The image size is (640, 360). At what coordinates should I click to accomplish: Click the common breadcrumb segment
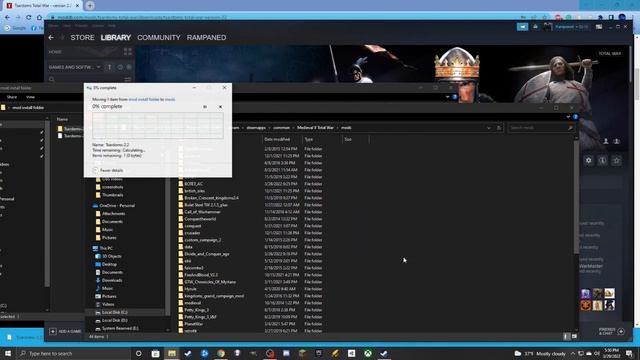tap(281, 128)
